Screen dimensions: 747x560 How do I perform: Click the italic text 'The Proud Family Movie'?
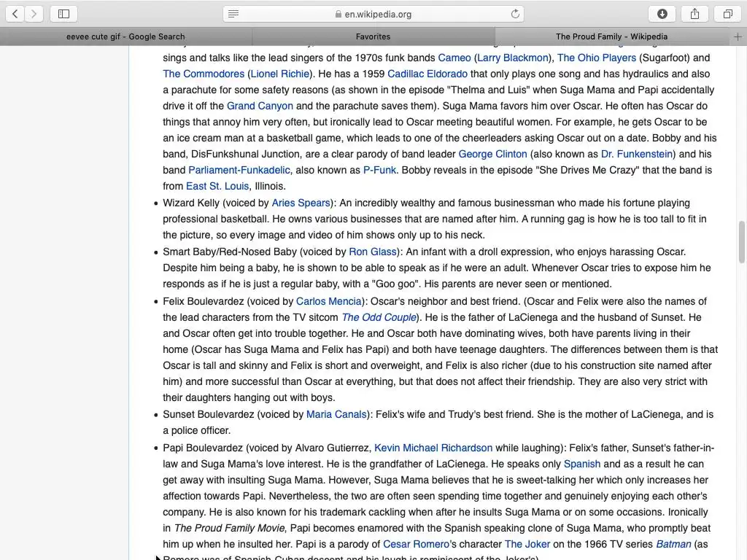(x=229, y=528)
